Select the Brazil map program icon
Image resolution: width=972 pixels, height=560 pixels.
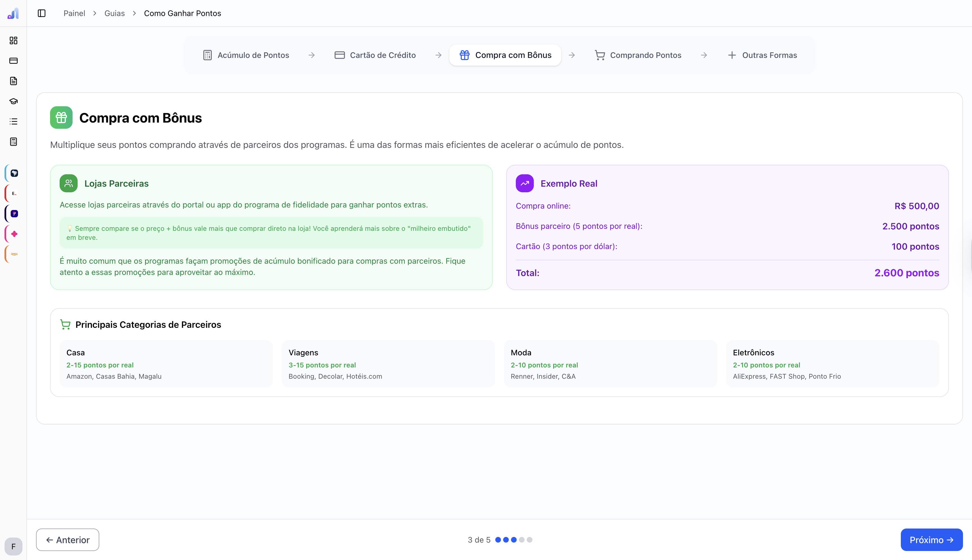coord(14,173)
